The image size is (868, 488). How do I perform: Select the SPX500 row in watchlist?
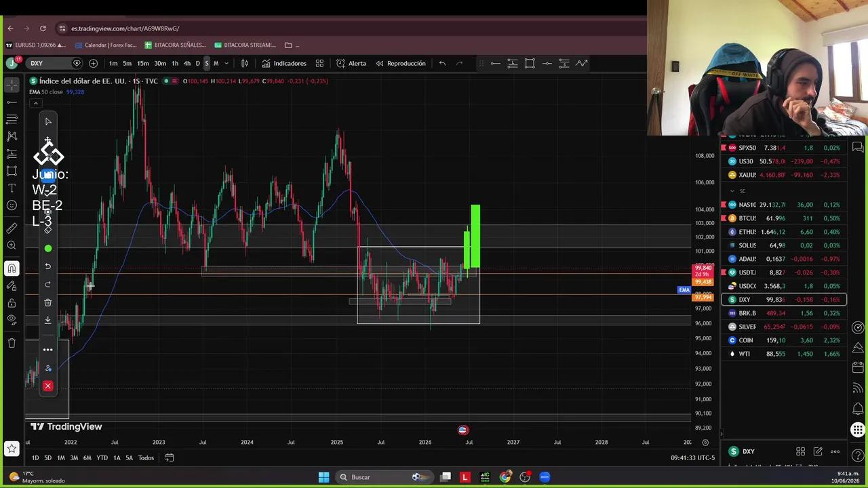[784, 148]
